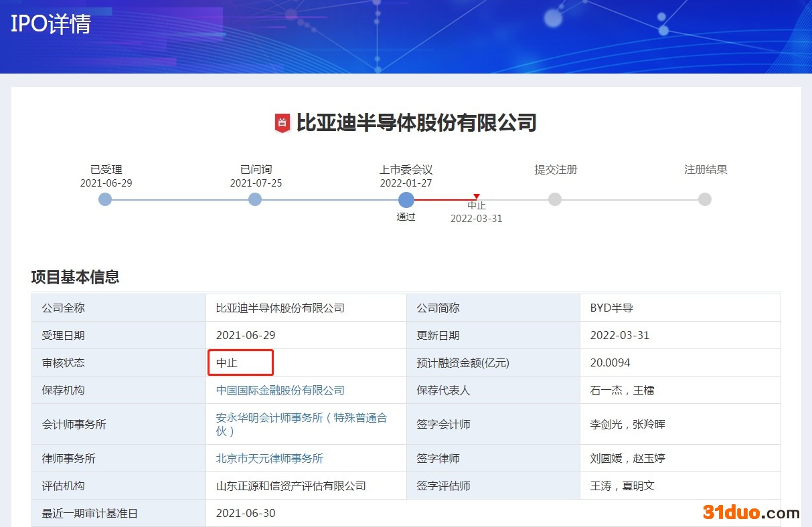This screenshot has height=527, width=812.
Task: Click the 项目基本信息 section heading
Action: tap(75, 277)
